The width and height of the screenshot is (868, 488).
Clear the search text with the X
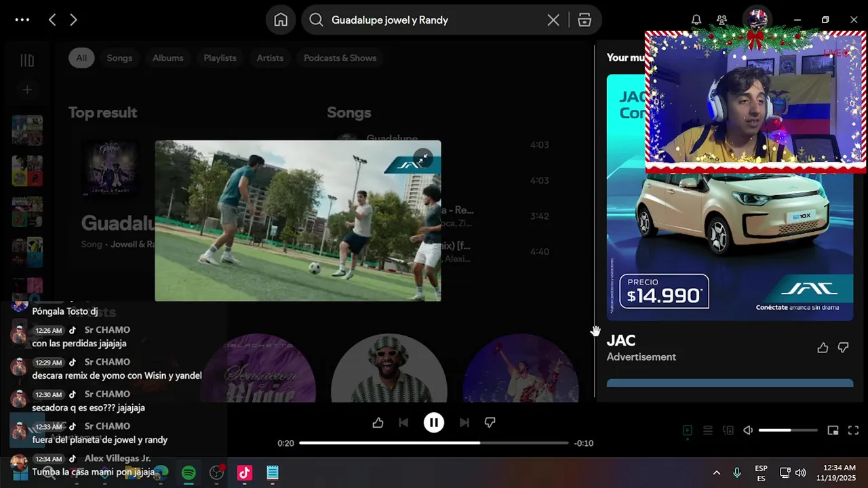pyautogui.click(x=553, y=20)
